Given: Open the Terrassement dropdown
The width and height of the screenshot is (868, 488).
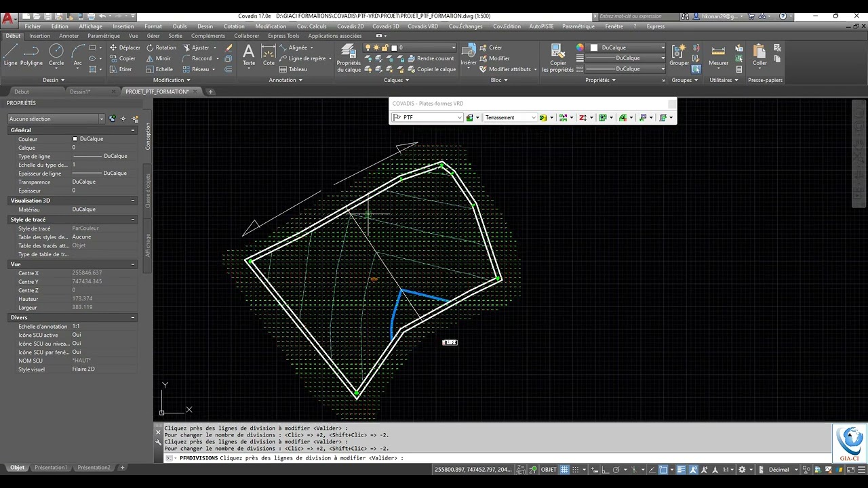Looking at the screenshot, I should [510, 117].
